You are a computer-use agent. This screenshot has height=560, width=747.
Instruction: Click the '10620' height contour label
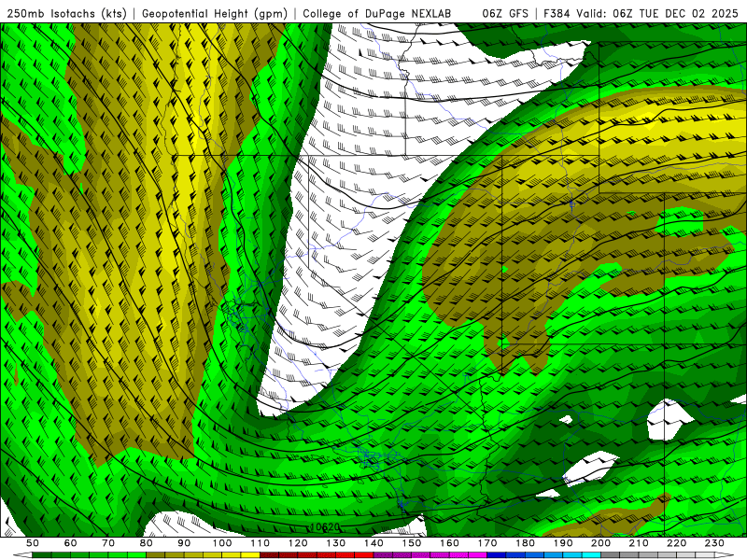tap(325, 527)
